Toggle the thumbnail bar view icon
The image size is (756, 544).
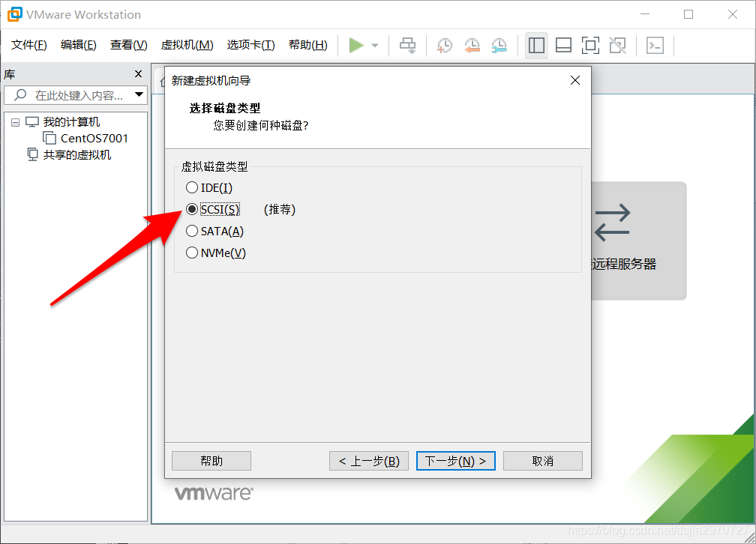[563, 45]
